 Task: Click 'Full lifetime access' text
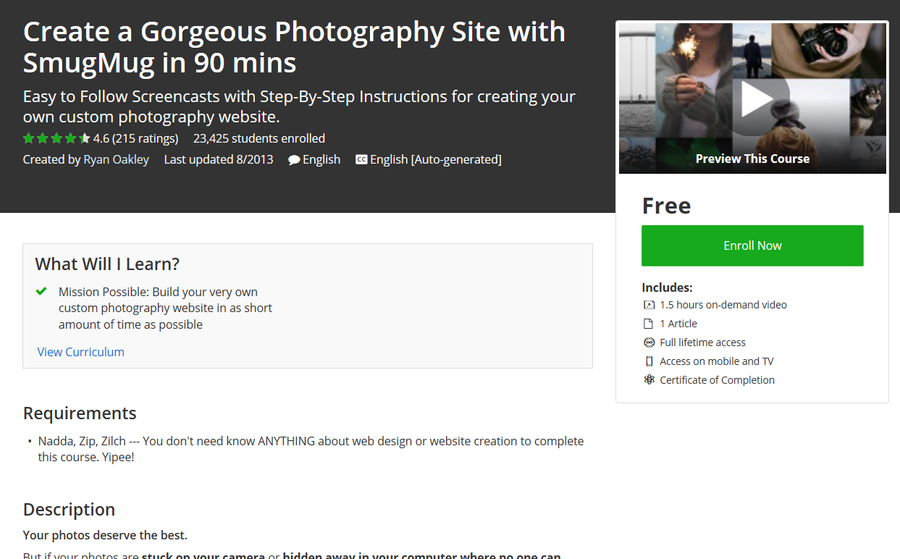click(703, 343)
